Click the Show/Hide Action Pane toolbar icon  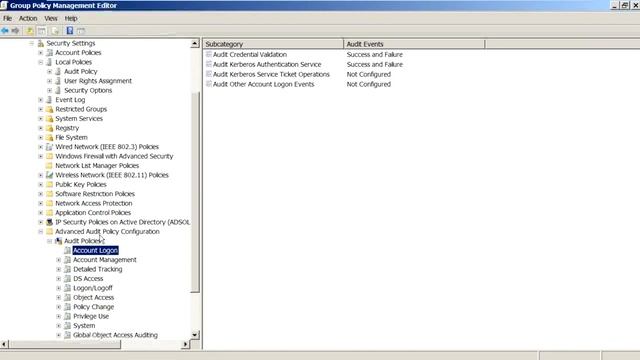coord(81,31)
